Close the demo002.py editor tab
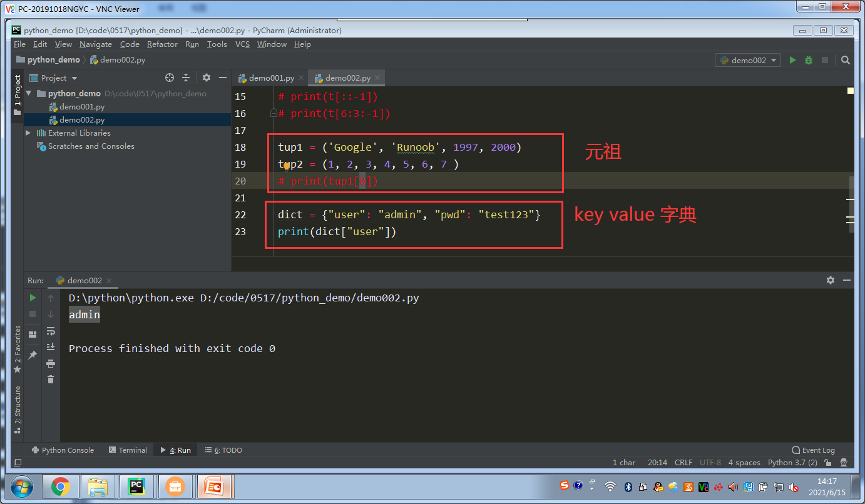The image size is (865, 504). click(x=377, y=78)
